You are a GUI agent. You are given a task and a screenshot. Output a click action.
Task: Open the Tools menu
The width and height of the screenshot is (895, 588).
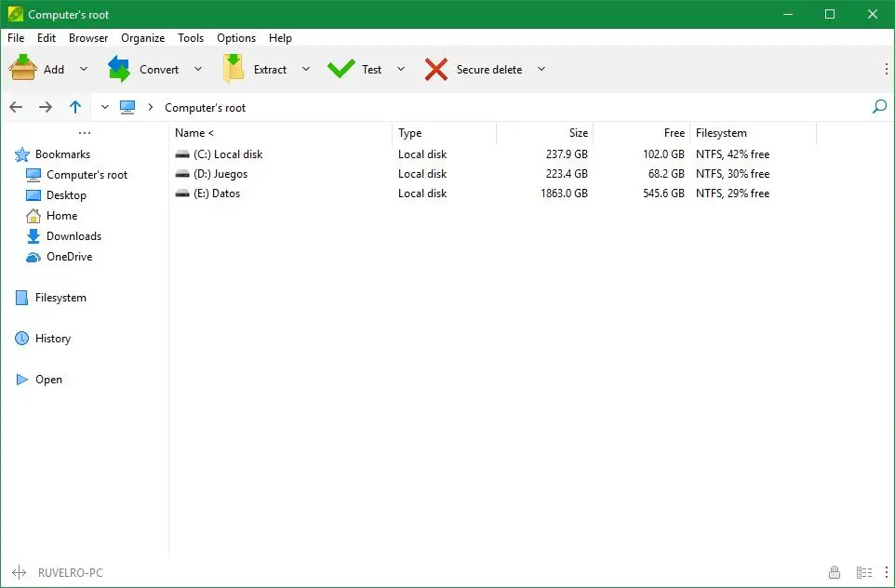[x=191, y=37]
